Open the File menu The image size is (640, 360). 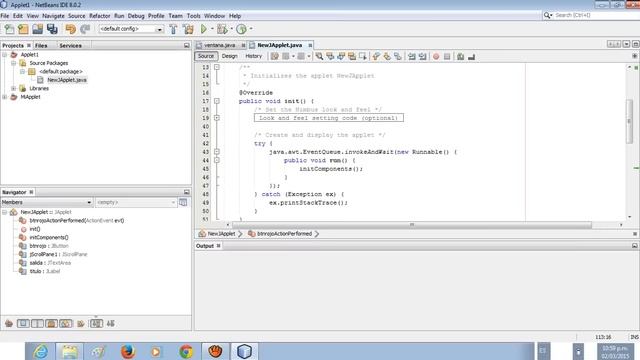[5, 16]
